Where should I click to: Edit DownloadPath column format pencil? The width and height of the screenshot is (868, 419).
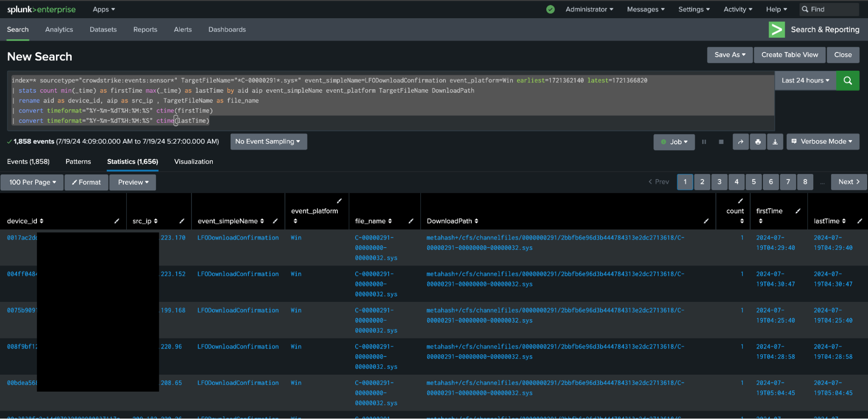click(x=706, y=221)
